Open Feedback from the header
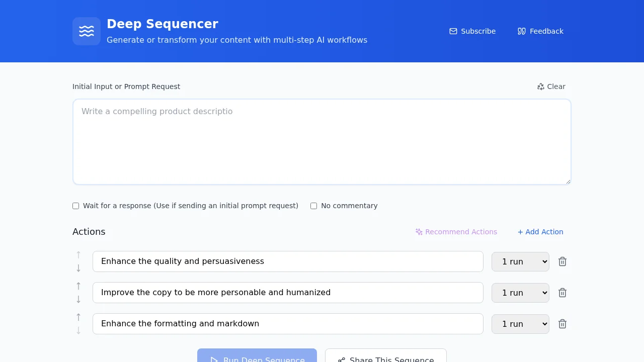 [546, 31]
